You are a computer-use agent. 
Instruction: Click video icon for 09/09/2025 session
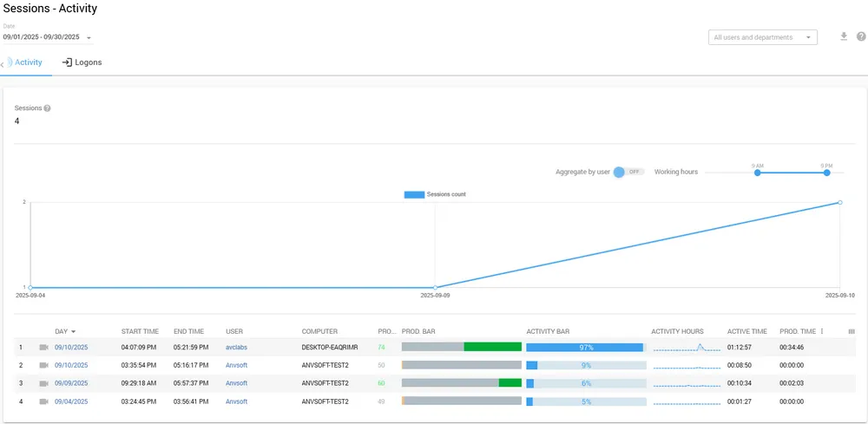click(x=44, y=383)
